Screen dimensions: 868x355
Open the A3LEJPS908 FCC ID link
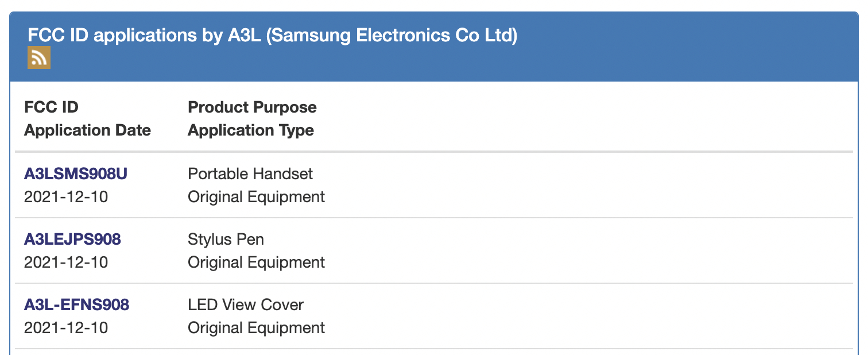coord(72,239)
